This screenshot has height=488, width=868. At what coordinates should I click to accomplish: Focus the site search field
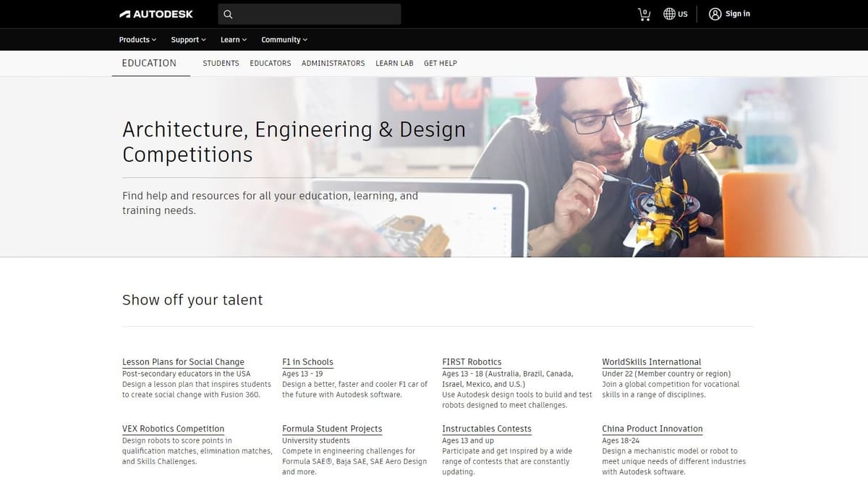point(310,14)
